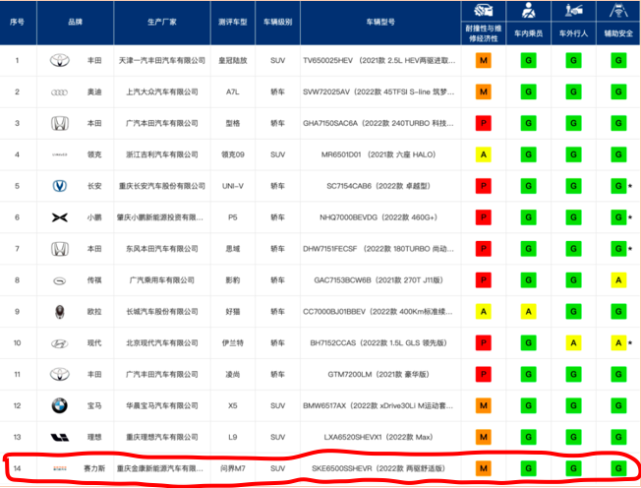The image size is (641, 488).
Task: Click the 生产厂家 column header
Action: tap(162, 22)
